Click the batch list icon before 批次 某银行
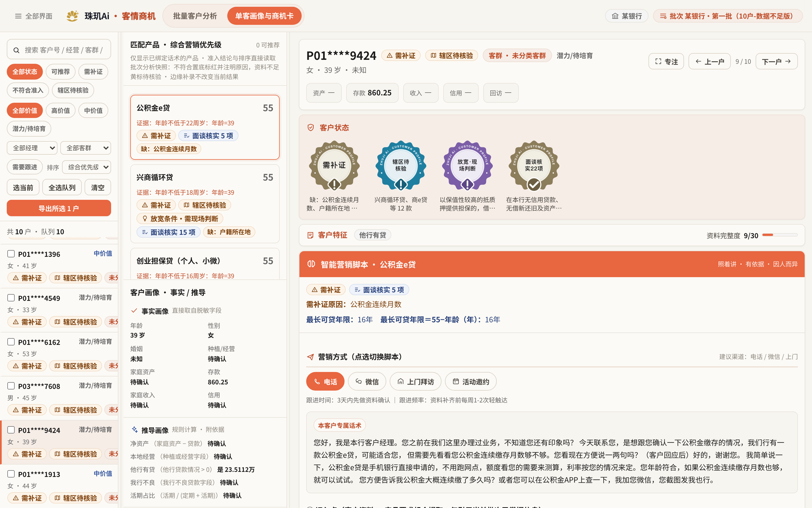Screen dimensions: 812x508 (x=663, y=16)
